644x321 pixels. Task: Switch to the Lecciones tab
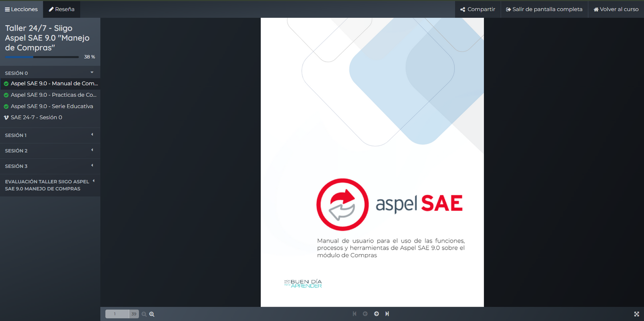(x=21, y=9)
